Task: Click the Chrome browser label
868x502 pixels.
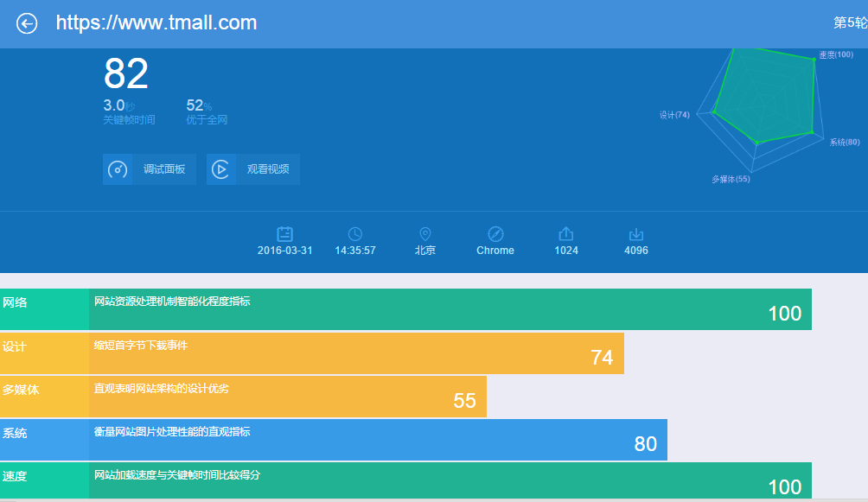Action: [x=495, y=251]
